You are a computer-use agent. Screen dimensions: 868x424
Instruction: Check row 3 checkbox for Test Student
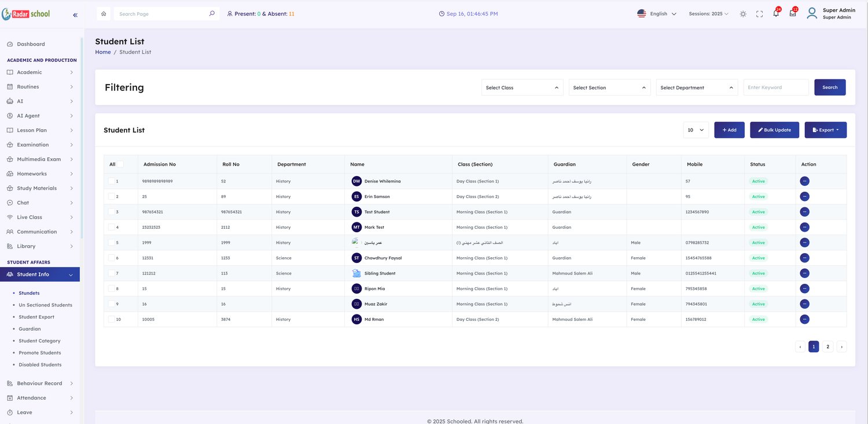click(x=111, y=212)
